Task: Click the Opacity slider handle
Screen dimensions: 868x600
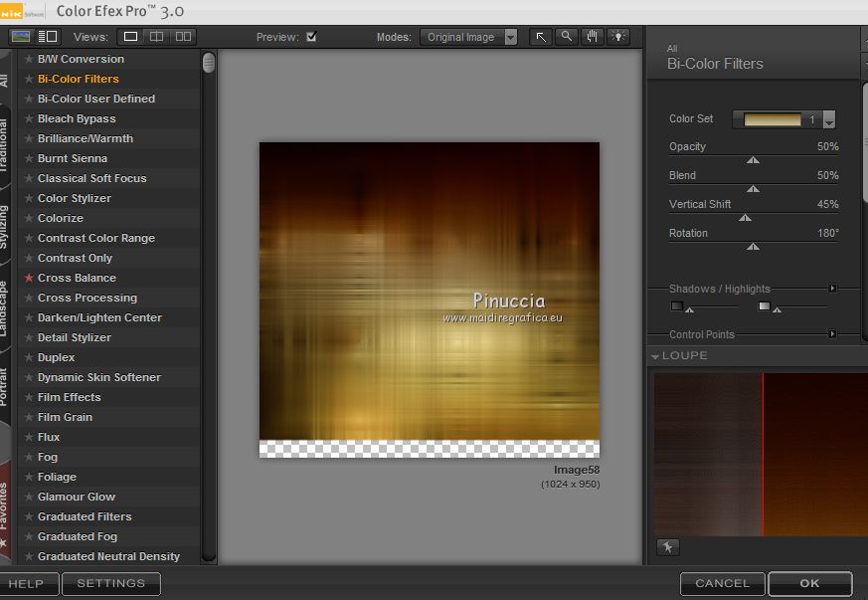Action: 753,159
